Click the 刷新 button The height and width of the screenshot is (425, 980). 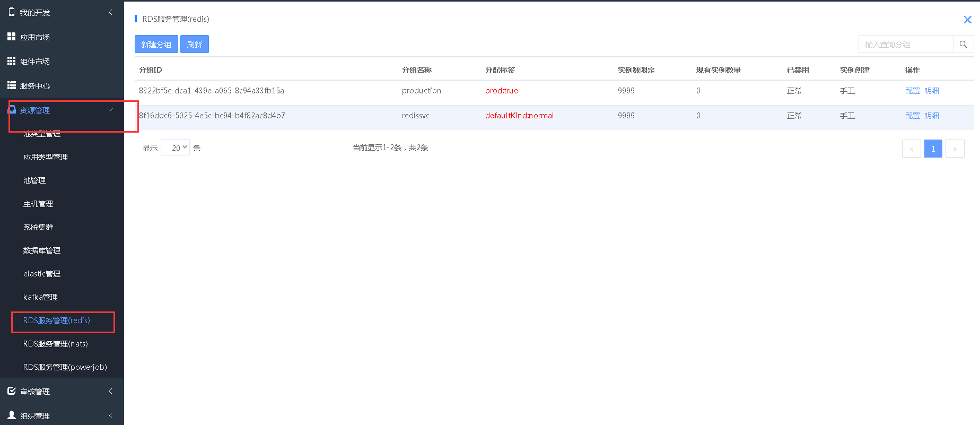(195, 45)
